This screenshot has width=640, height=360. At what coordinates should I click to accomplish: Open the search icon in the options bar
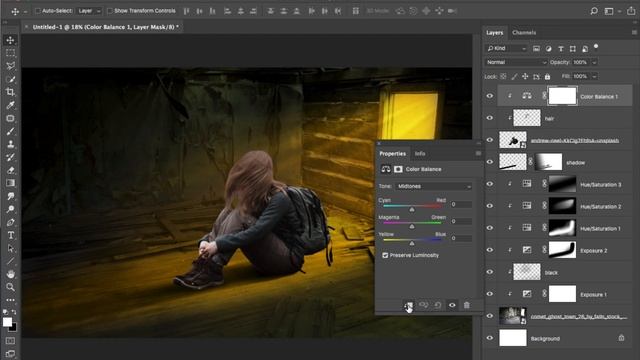pos(594,11)
